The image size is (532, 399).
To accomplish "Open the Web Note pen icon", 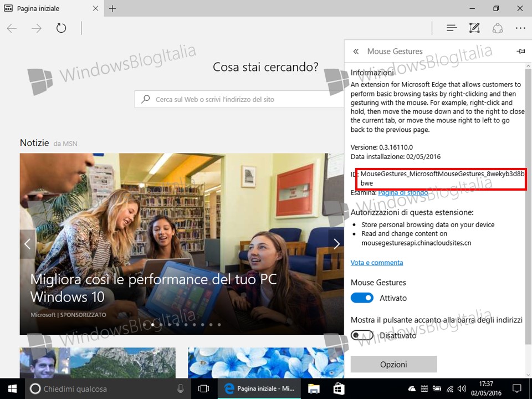I will [474, 28].
